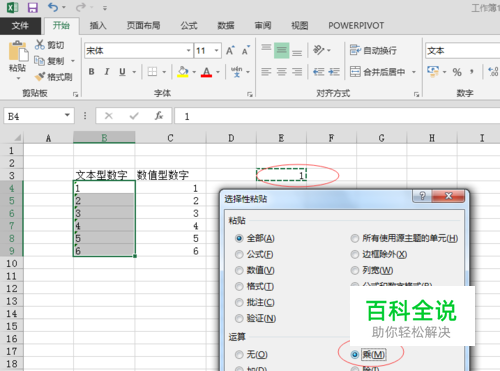
Task: Click the Copy (复制) icon
Action: coord(39,60)
